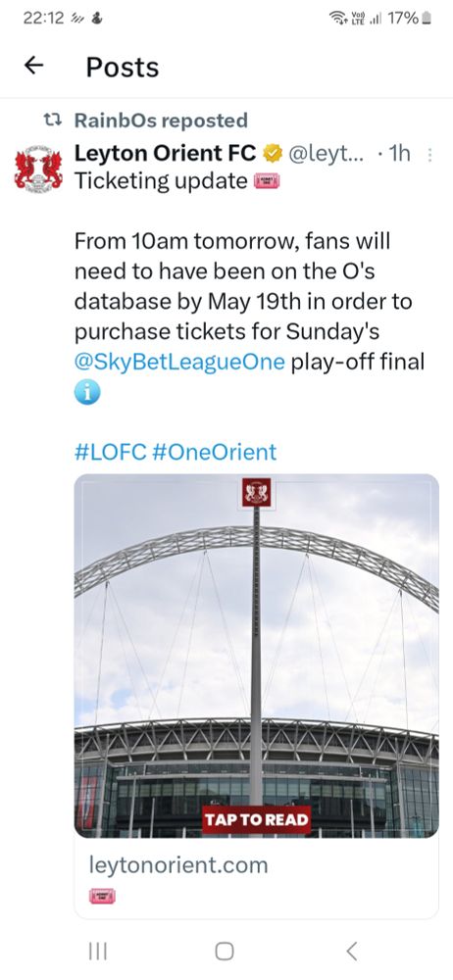Open the Wembley stadium link image
The image size is (453, 980).
257,655
